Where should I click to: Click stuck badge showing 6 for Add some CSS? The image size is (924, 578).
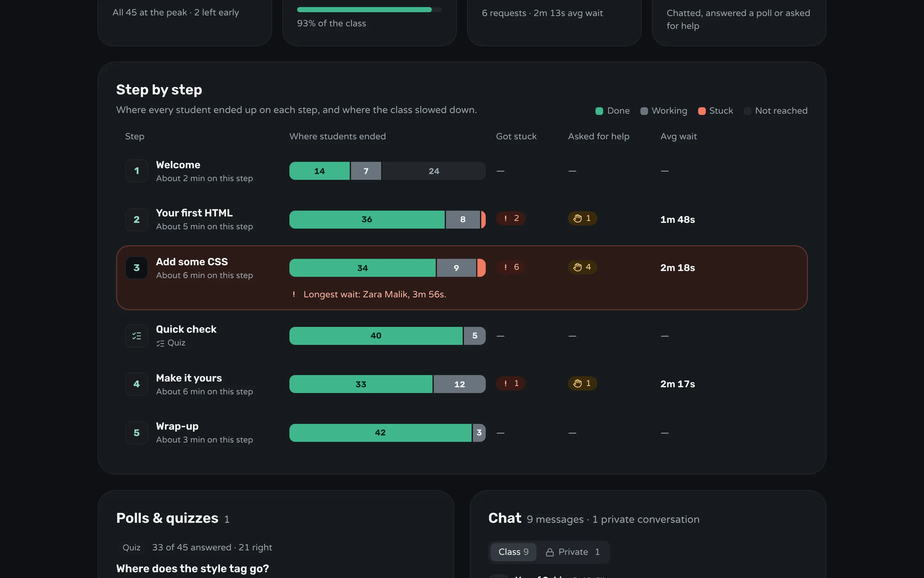pos(510,267)
